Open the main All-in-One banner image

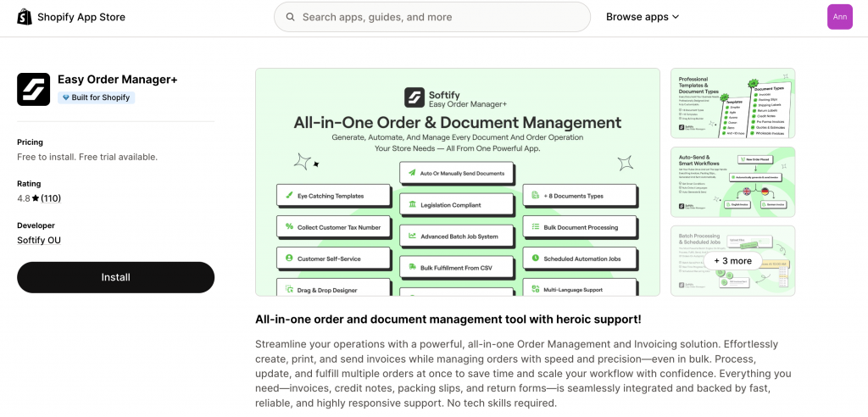coord(457,182)
